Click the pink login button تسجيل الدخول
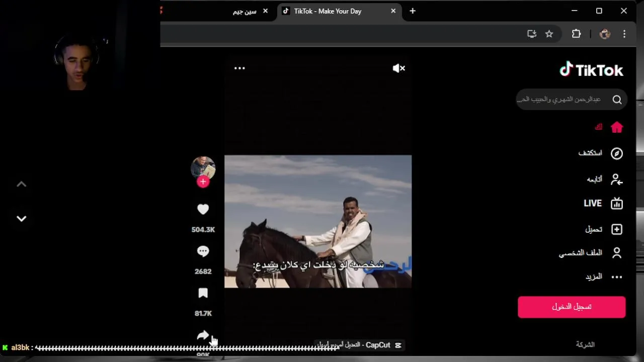This screenshot has width=644, height=362. click(x=572, y=307)
